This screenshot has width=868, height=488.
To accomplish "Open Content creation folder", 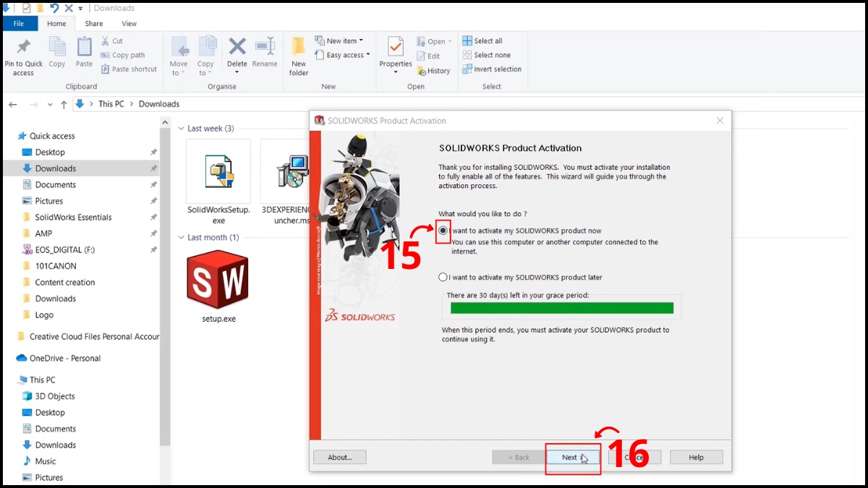I will coord(65,283).
